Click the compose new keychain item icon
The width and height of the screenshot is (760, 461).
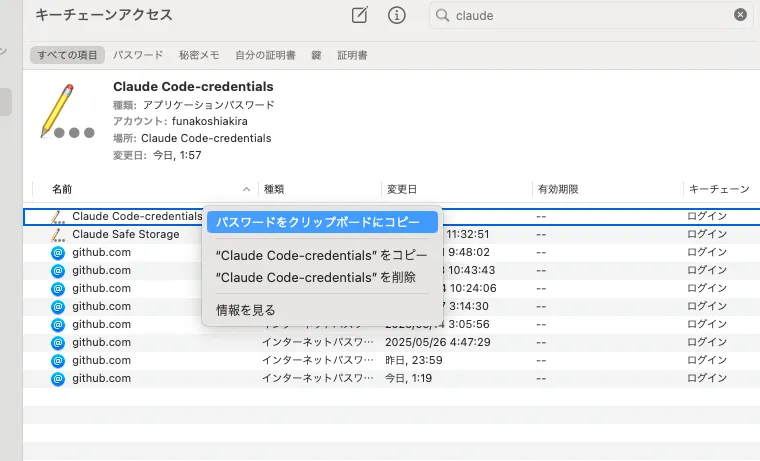pyautogui.click(x=360, y=15)
